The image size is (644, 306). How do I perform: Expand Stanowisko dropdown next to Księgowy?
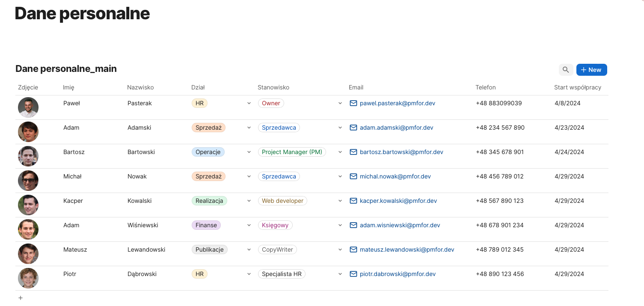[x=340, y=225]
